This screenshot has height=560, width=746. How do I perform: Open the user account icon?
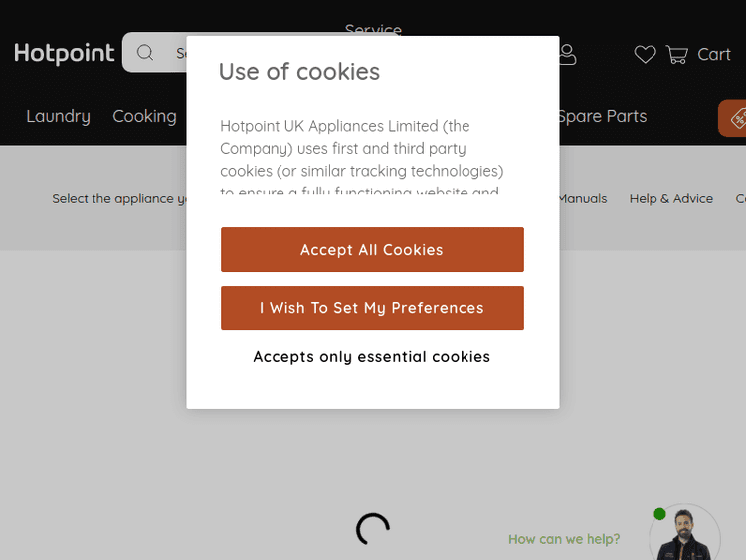[567, 54]
